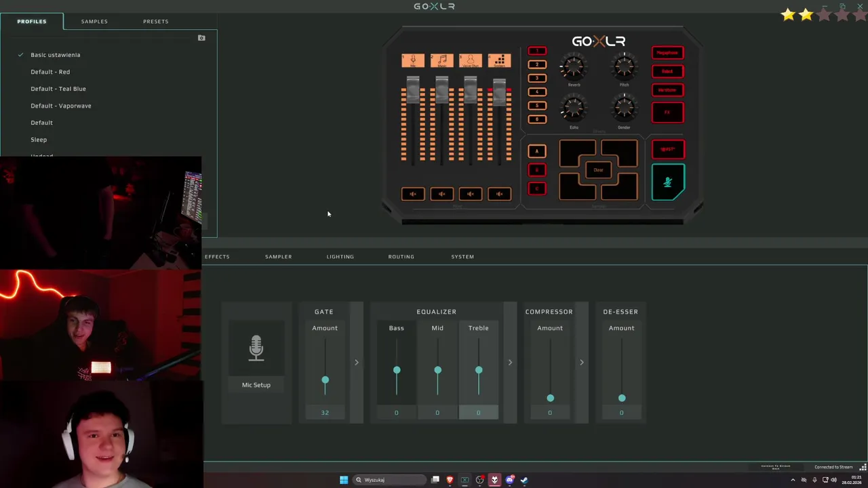
Task: Click the Gender knob
Action: pos(624,108)
